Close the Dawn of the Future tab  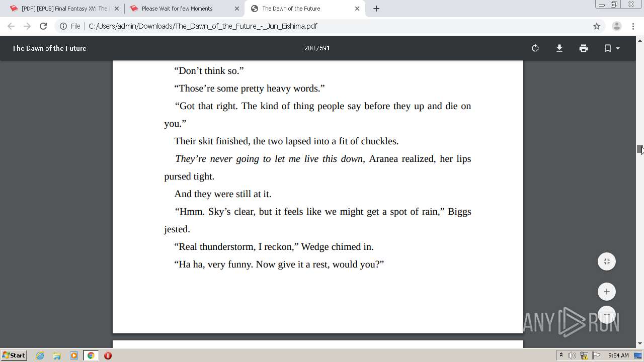click(x=357, y=9)
